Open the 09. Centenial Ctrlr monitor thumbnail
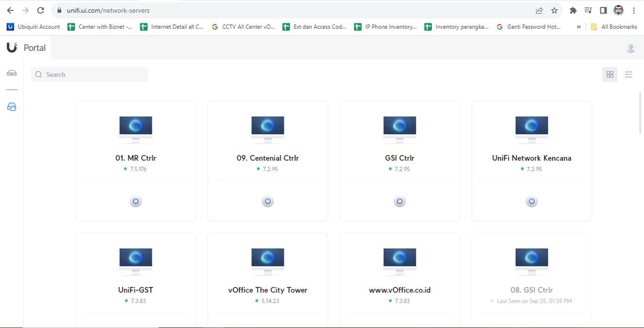Screen dimensions: 644x328 click(268, 129)
